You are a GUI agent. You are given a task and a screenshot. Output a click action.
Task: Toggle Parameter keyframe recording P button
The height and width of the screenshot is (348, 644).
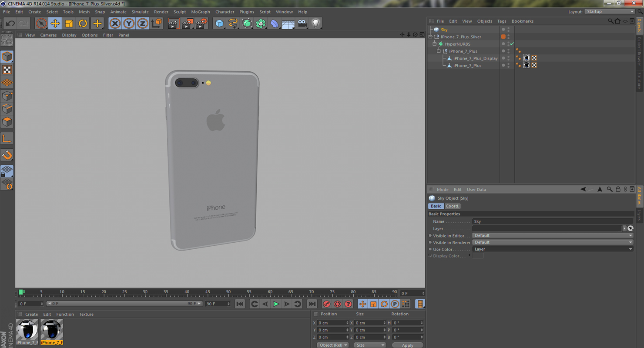coord(395,304)
